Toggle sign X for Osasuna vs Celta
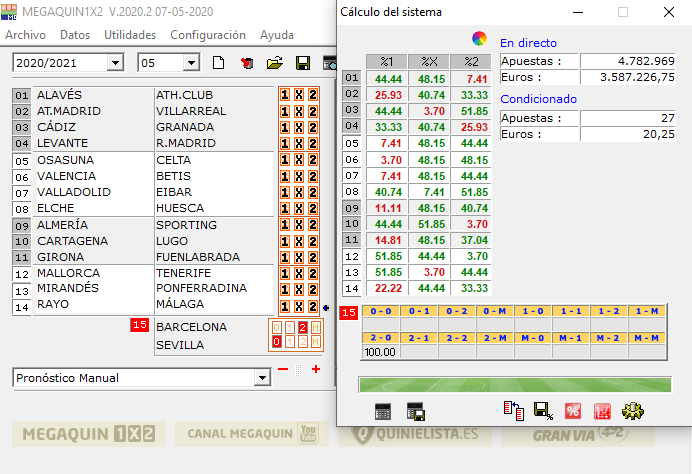 click(x=299, y=160)
